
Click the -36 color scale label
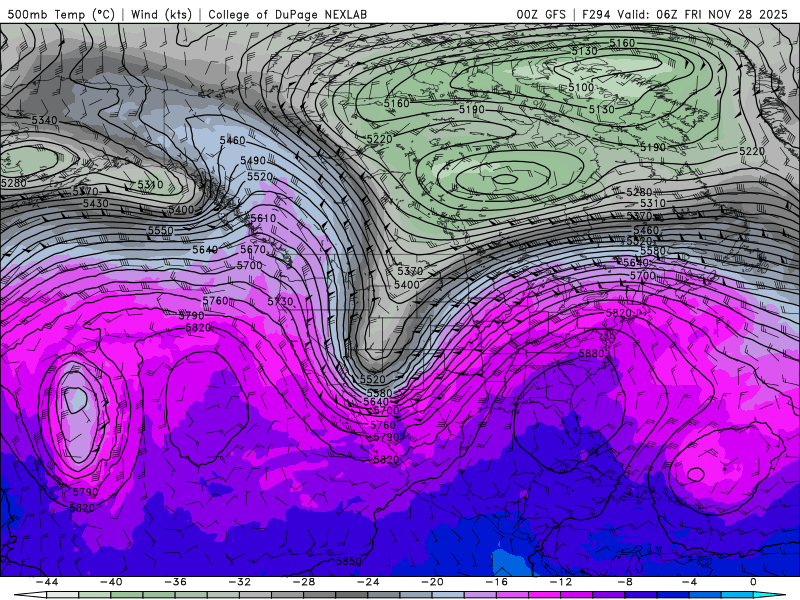[x=175, y=582]
